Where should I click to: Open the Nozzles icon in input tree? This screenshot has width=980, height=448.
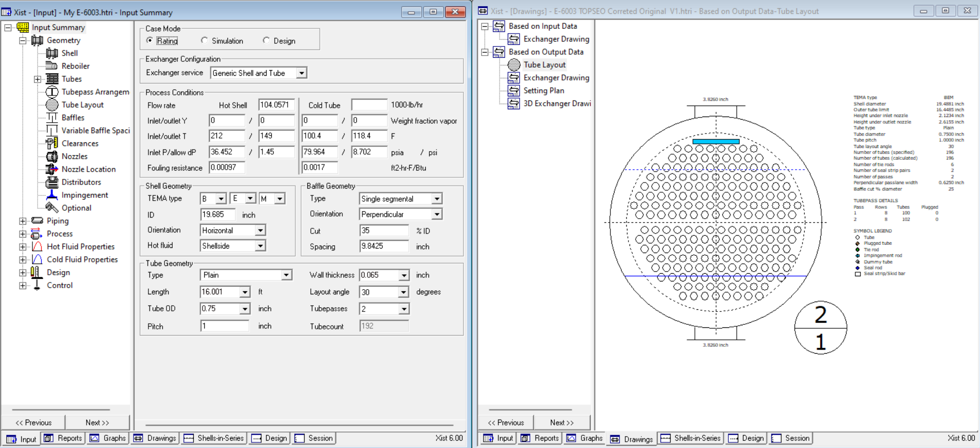[52, 156]
